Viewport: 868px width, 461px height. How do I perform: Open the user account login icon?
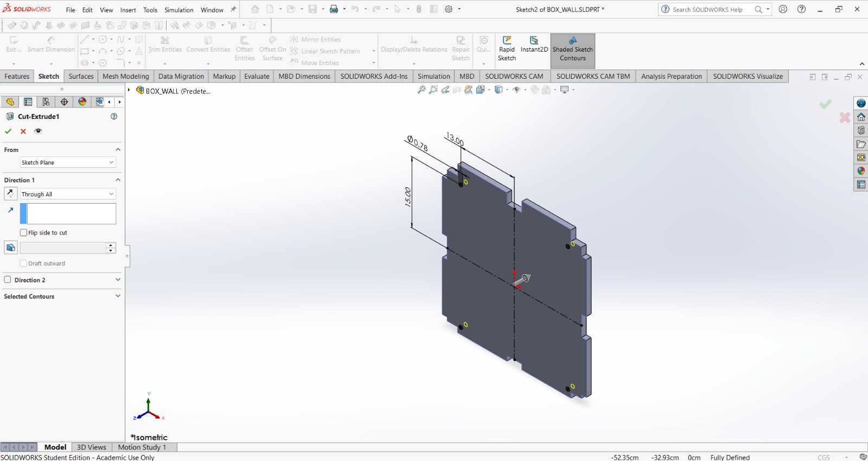(783, 9)
